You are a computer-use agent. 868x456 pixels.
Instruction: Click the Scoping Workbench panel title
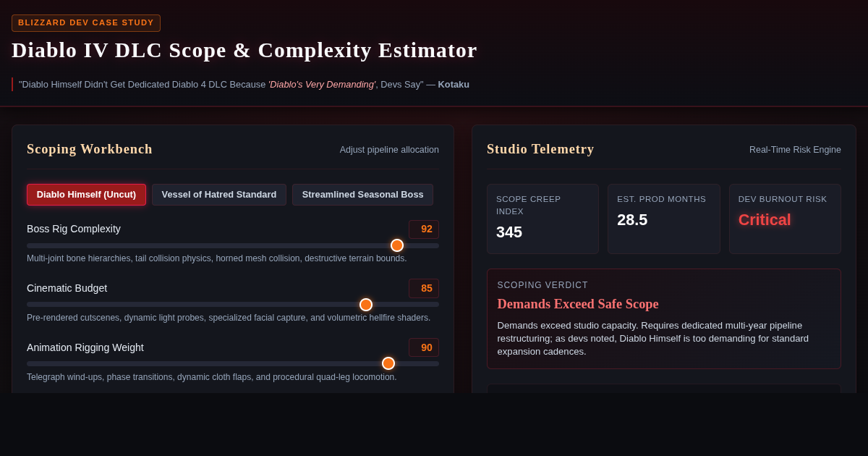point(90,149)
